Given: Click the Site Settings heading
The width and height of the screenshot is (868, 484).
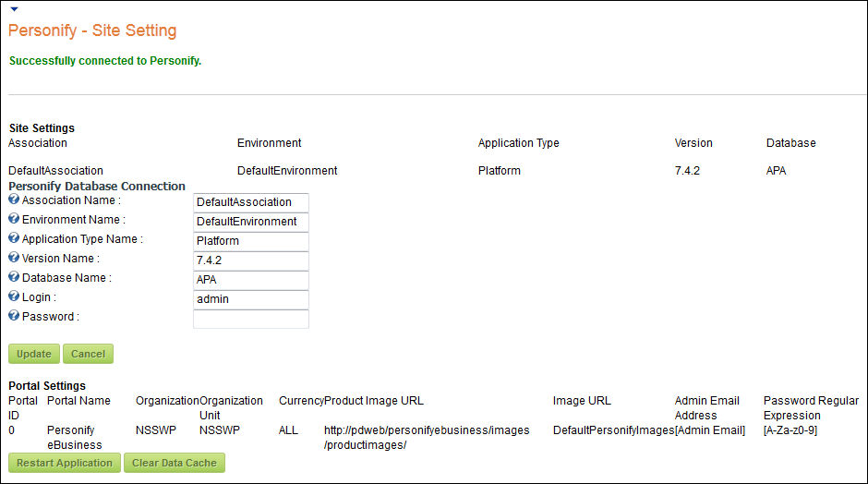Looking at the screenshot, I should click(x=42, y=127).
